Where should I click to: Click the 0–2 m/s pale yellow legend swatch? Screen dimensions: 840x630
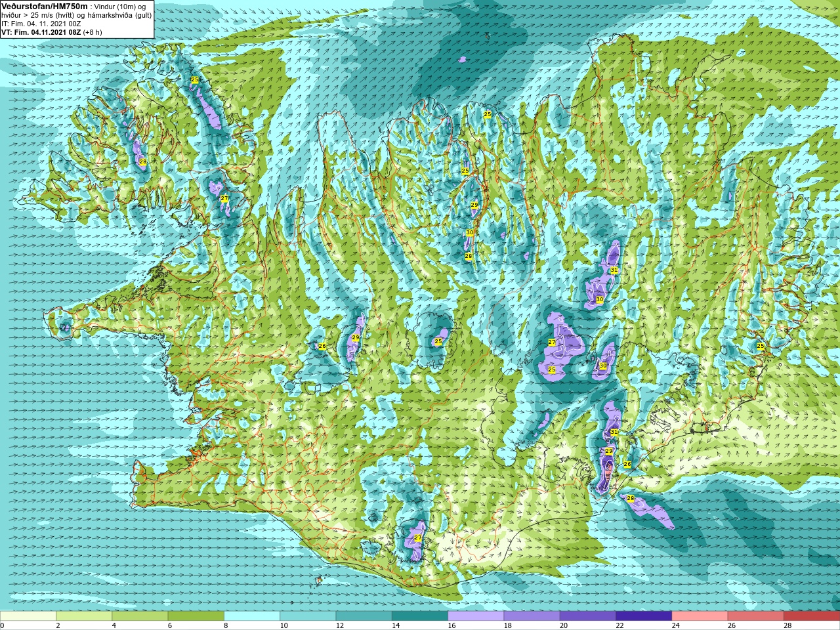click(x=28, y=616)
